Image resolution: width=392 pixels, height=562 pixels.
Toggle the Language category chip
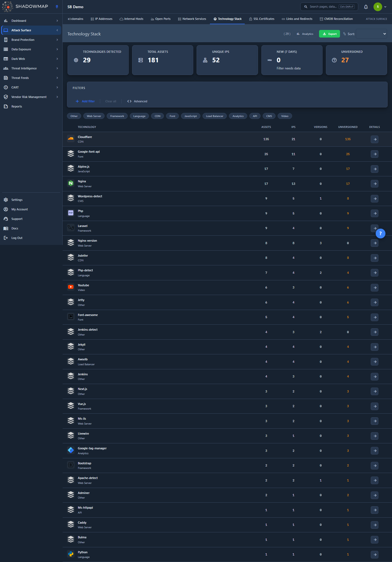point(139,116)
